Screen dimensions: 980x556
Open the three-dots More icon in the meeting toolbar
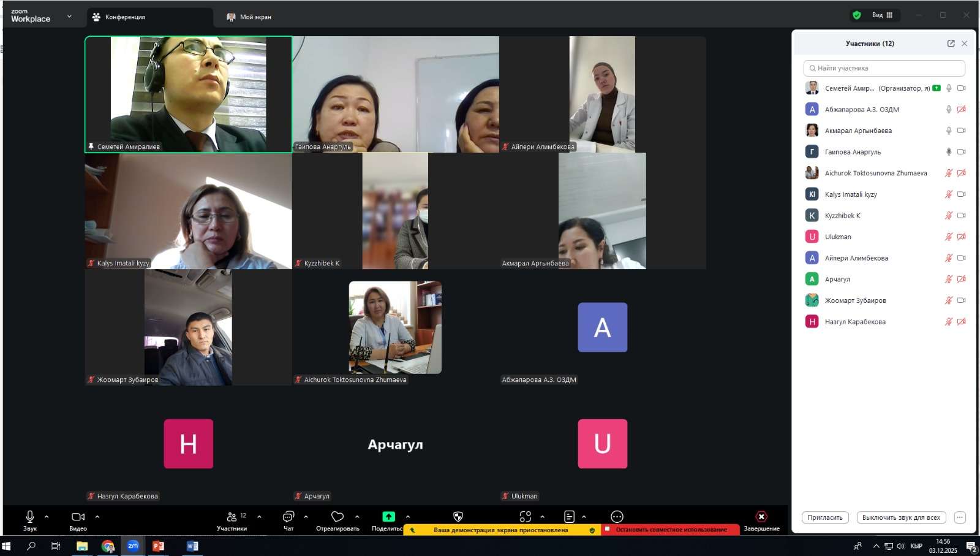(x=617, y=517)
